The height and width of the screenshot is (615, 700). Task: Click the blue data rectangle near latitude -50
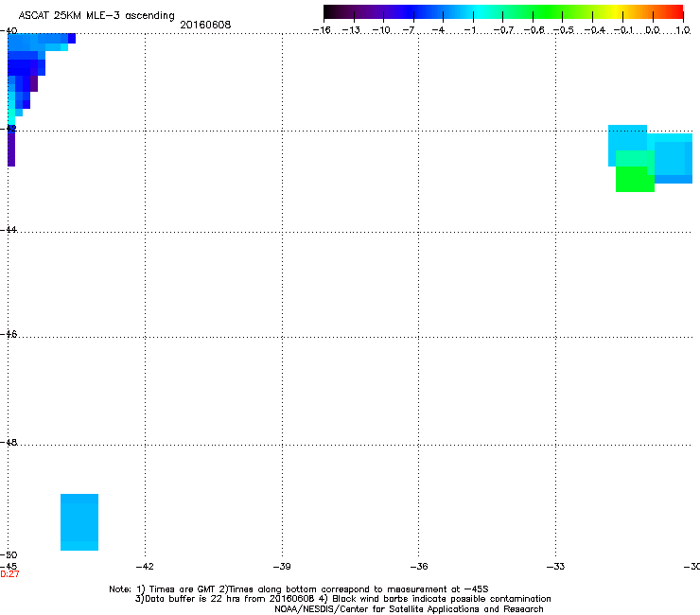click(79, 522)
